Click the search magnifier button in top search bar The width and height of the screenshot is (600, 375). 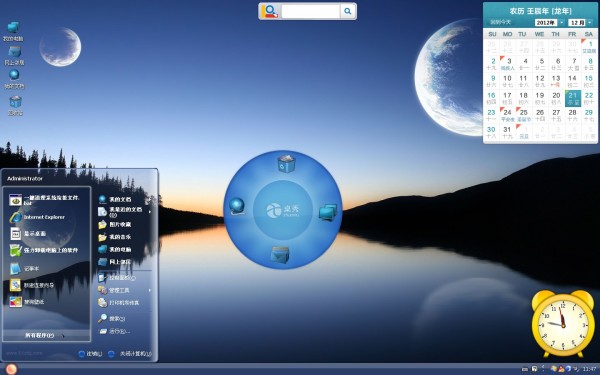point(347,11)
